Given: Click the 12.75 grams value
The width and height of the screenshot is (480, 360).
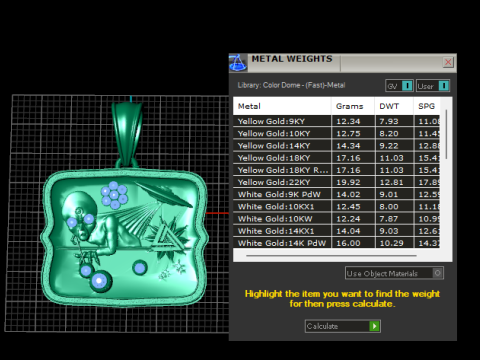Looking at the screenshot, I should 348,134.
